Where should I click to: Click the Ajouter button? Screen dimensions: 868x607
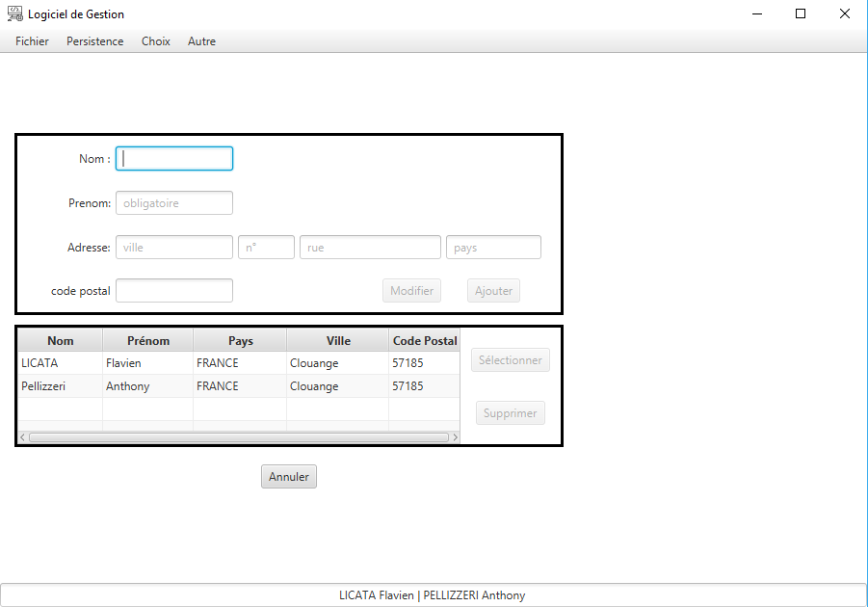pyautogui.click(x=494, y=290)
